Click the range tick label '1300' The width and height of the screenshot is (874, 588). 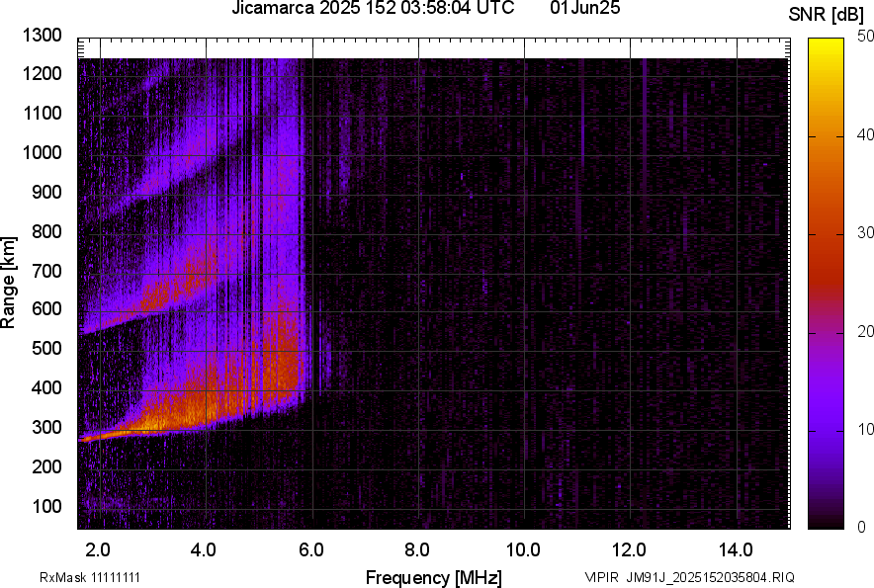click(43, 36)
